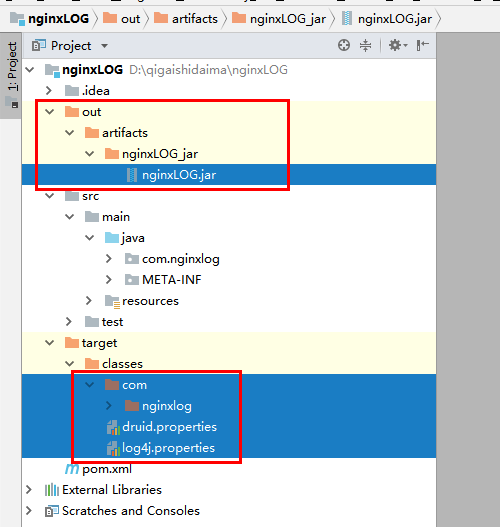Hide the Project tool window via hide icon
Image resolution: width=500 pixels, height=527 pixels.
tap(422, 45)
